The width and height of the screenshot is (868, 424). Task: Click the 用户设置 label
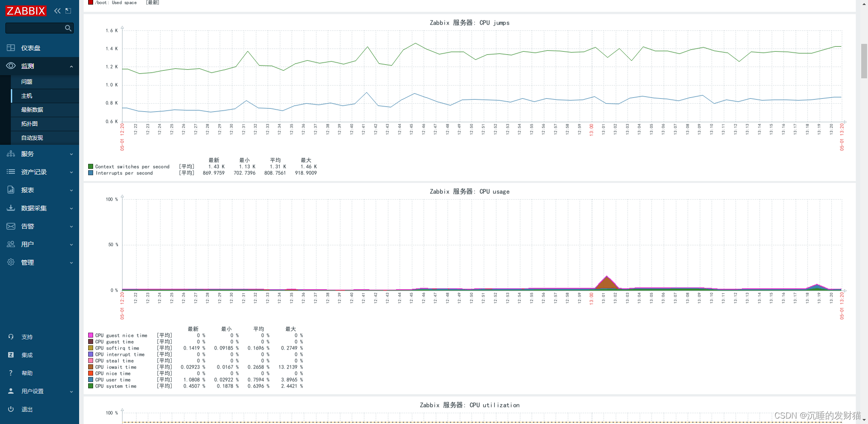[x=33, y=391]
